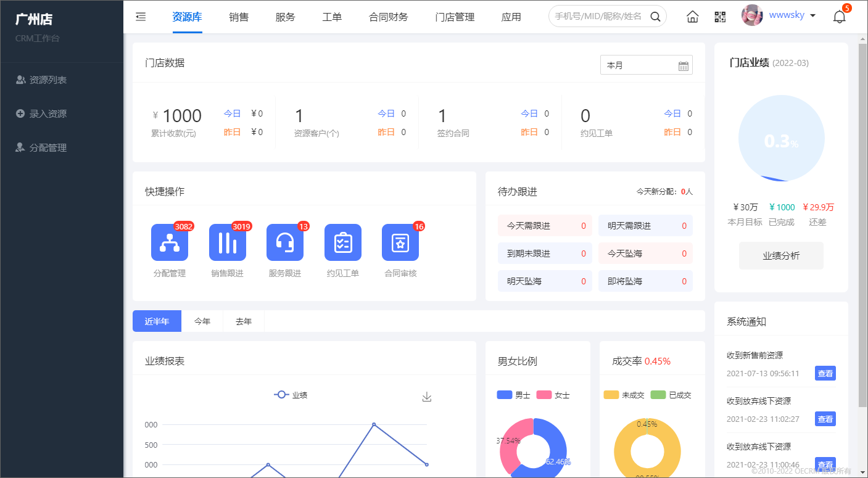
Task: Open notifications bell icon
Action: 839,17
